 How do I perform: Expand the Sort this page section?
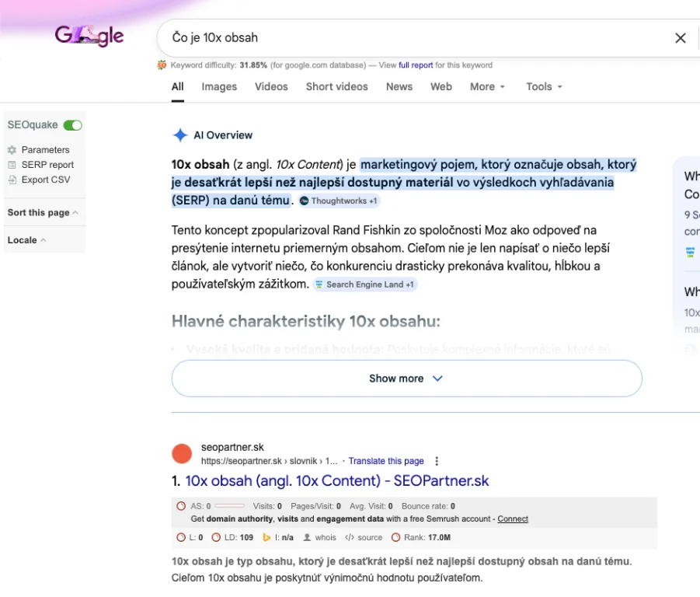(x=43, y=213)
